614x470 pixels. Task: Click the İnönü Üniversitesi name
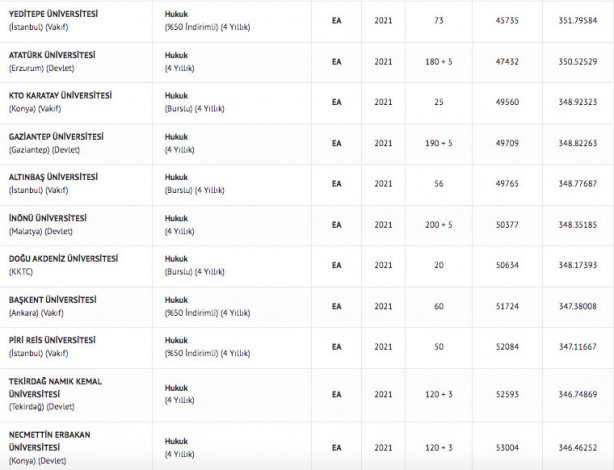coord(48,218)
